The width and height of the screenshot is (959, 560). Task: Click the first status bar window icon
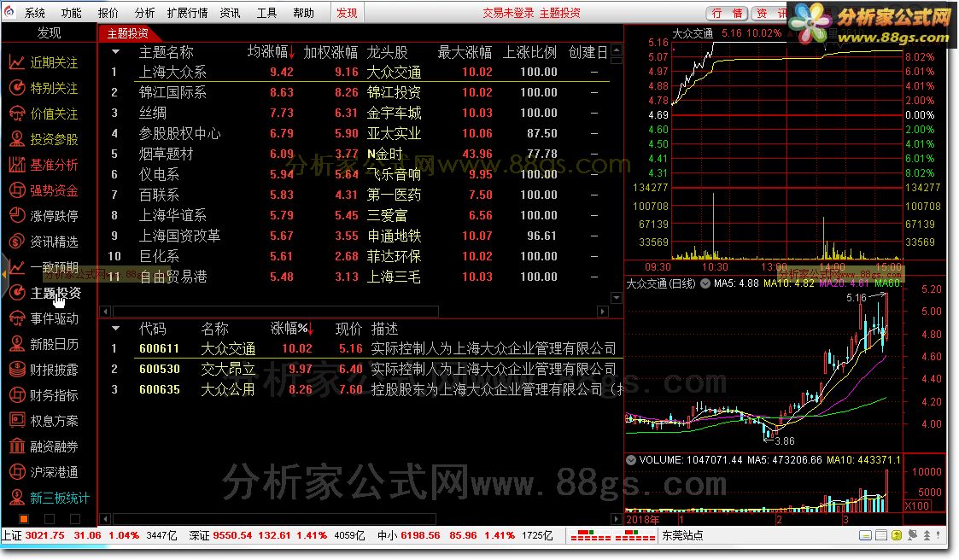point(865,535)
